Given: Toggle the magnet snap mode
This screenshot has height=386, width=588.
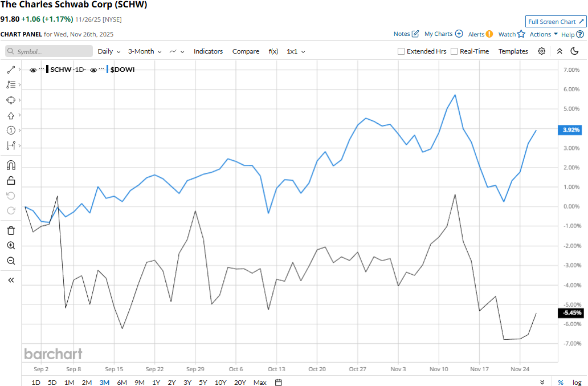Looking at the screenshot, I should click(11, 165).
